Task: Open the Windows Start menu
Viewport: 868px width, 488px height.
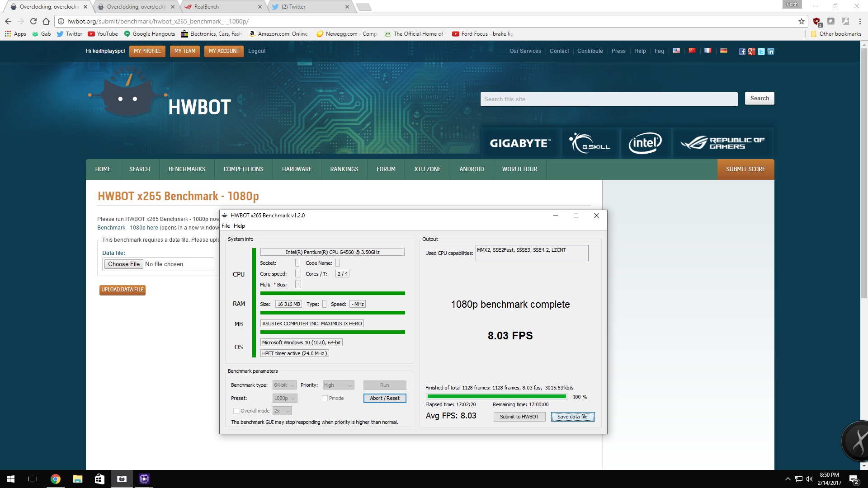Action: tap(11, 479)
